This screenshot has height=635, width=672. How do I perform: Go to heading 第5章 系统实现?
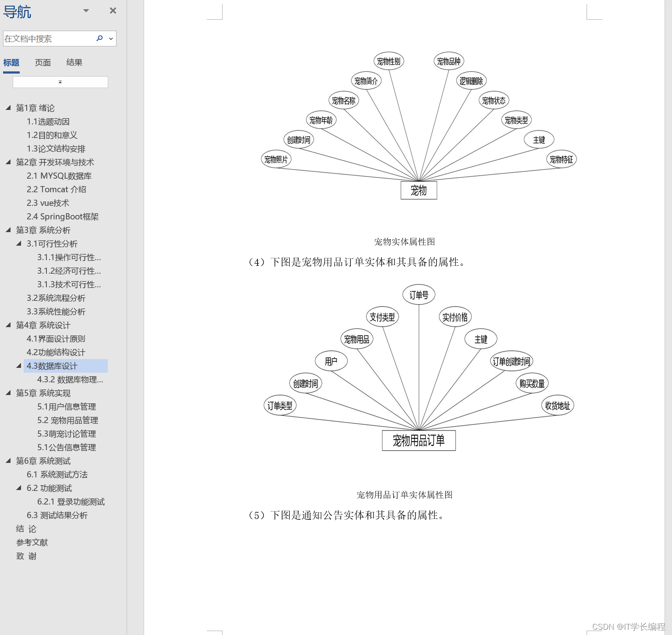[x=43, y=393]
